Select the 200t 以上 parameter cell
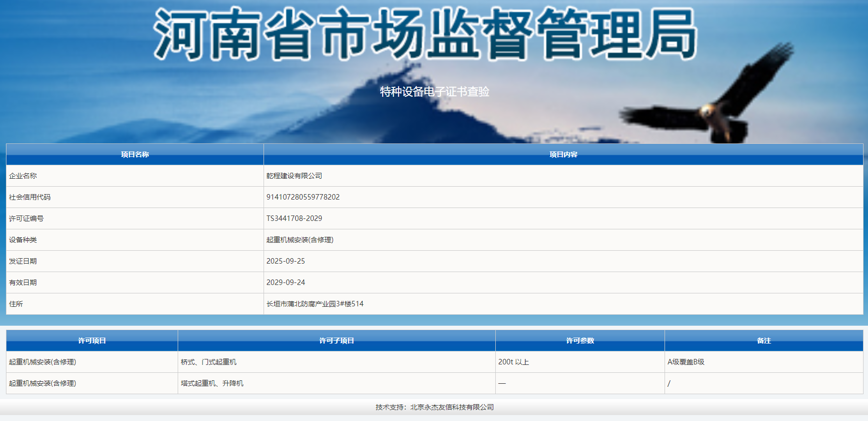868x421 pixels. tap(580, 362)
